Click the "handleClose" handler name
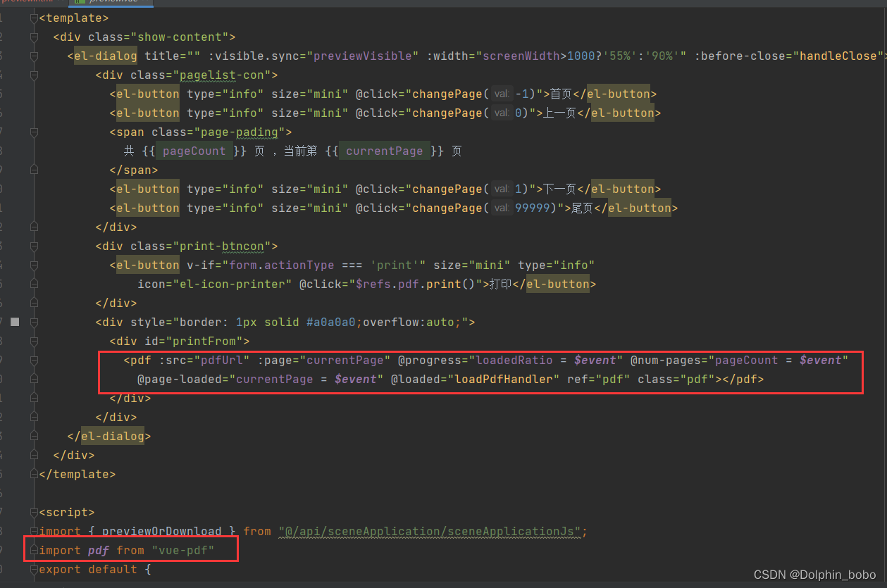Screen dimensions: 887x588 [x=838, y=56]
